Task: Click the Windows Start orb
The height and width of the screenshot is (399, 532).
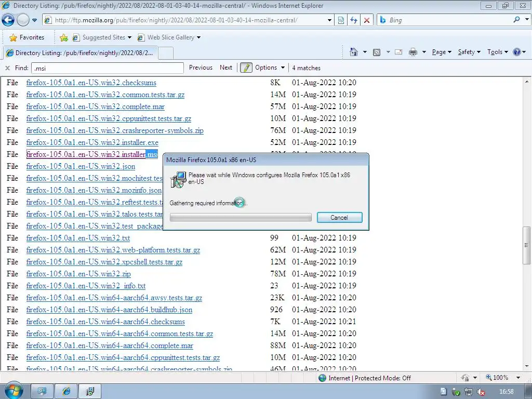Action: click(x=13, y=391)
